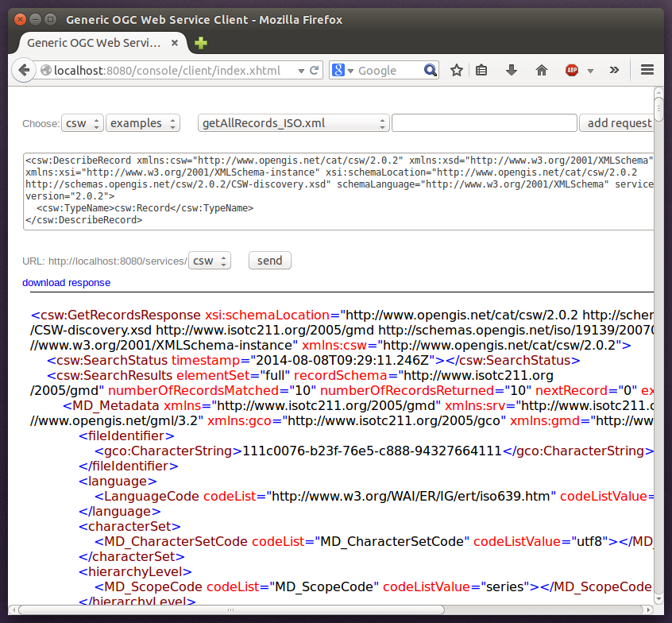The height and width of the screenshot is (623, 672).
Task: Open the download response link
Action: point(66,282)
